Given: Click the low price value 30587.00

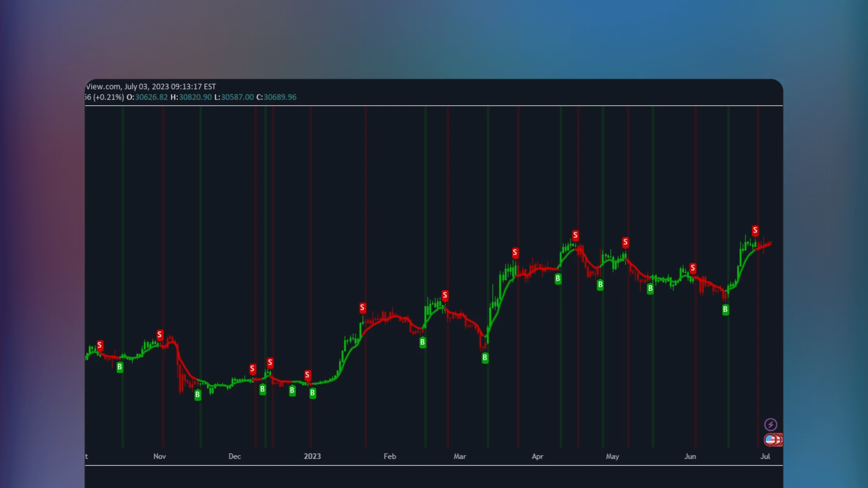Looking at the screenshot, I should click(x=237, y=97).
